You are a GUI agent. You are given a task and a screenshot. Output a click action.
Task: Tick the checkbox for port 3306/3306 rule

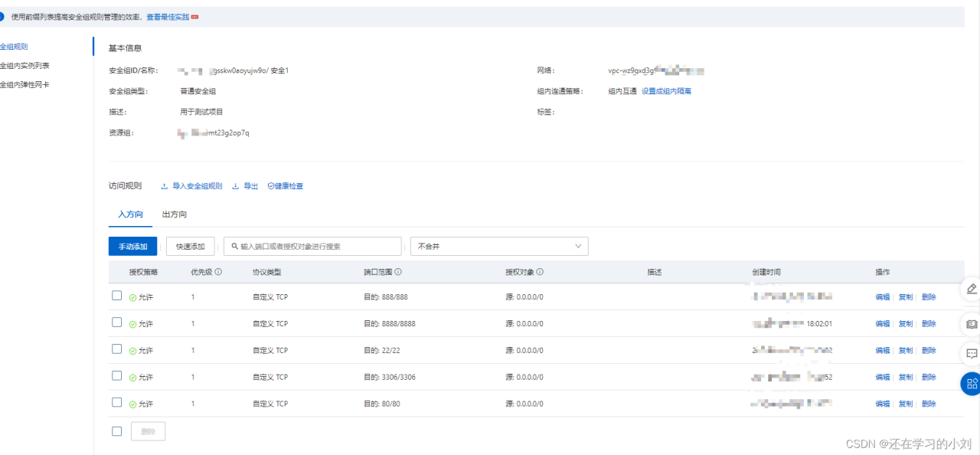click(117, 376)
